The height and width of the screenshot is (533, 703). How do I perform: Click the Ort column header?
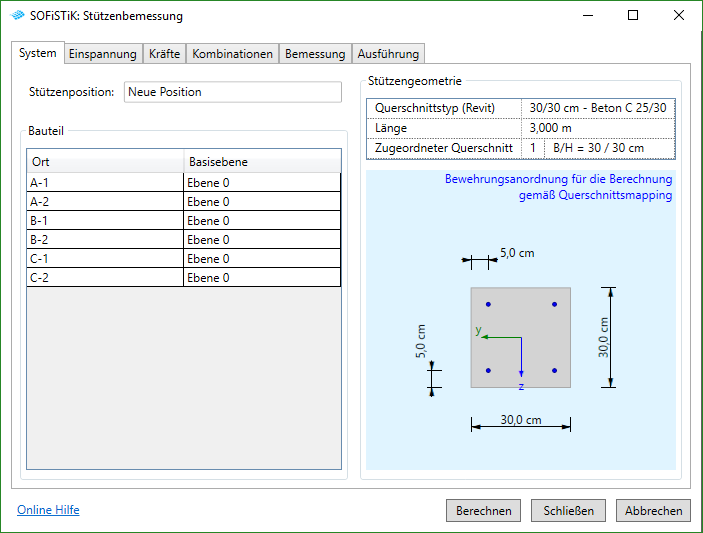(x=105, y=161)
